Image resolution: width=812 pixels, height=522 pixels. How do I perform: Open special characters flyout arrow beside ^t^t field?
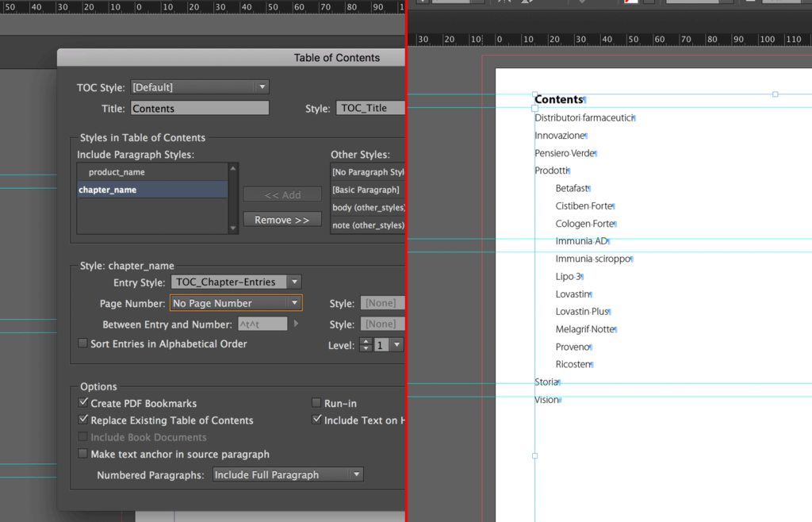[297, 324]
